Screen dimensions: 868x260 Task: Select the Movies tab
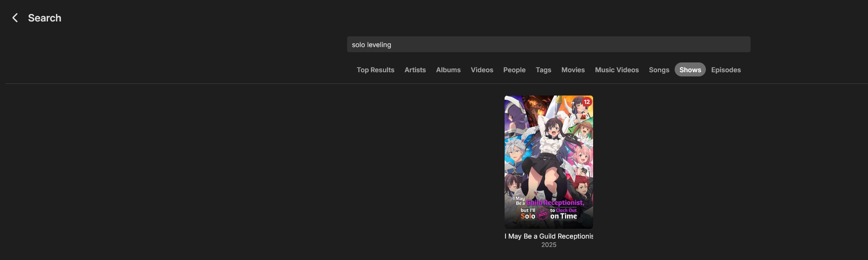[573, 70]
